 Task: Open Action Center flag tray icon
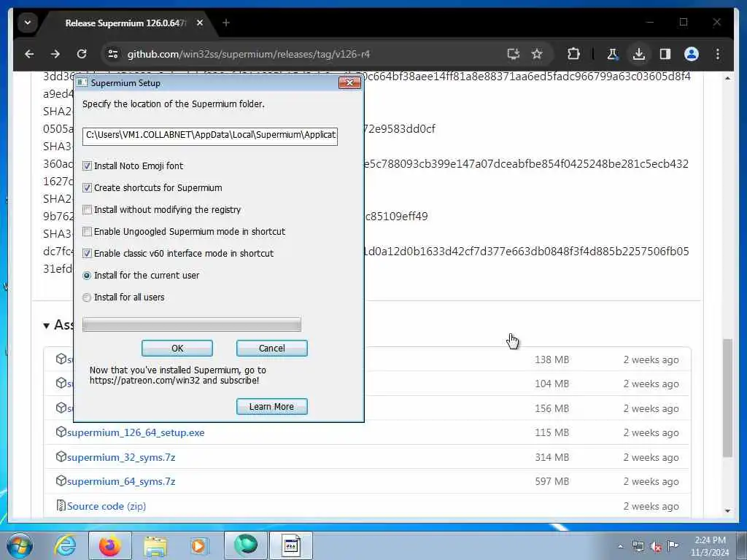(x=673, y=545)
